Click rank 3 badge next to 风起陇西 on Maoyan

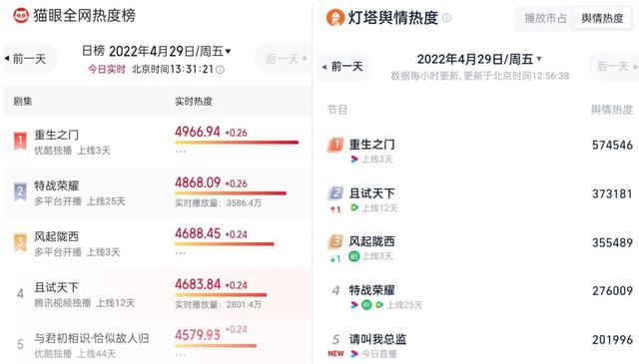click(20, 242)
